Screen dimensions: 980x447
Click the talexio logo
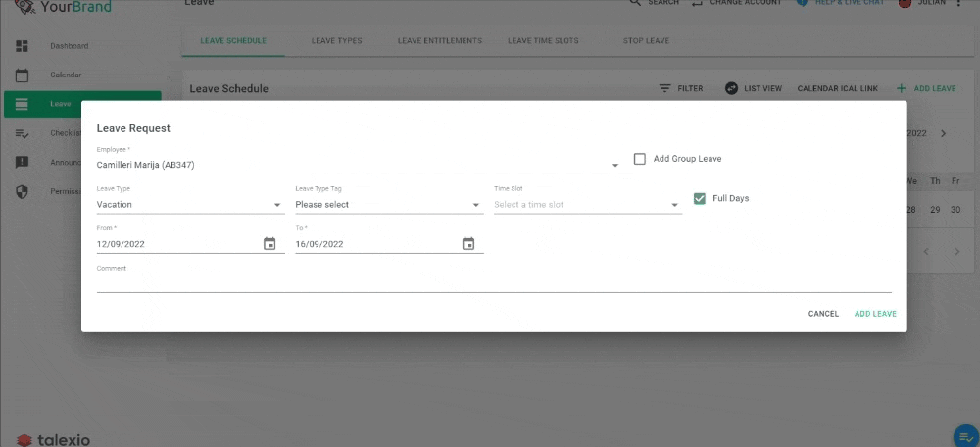53,440
